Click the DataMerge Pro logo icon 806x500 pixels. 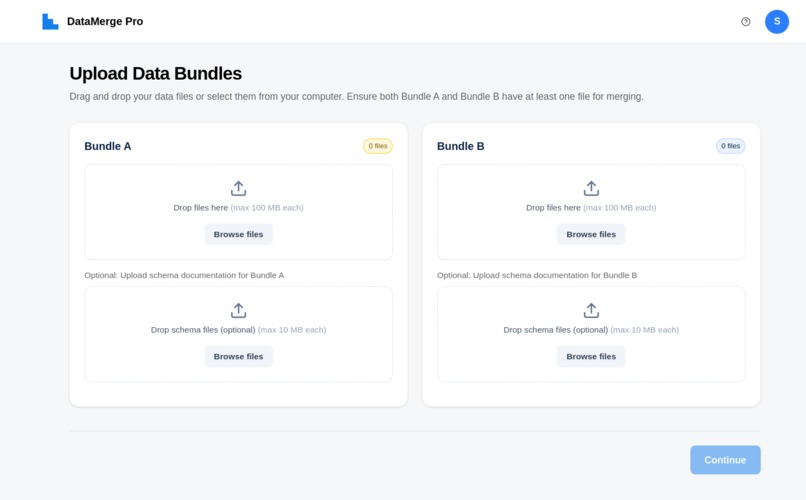pos(50,22)
